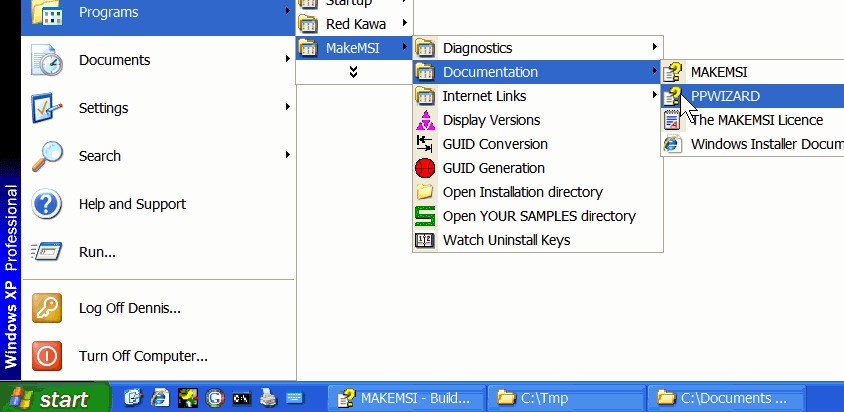Expand the Red Kawa program folder
844x412 pixels.
coord(354,23)
